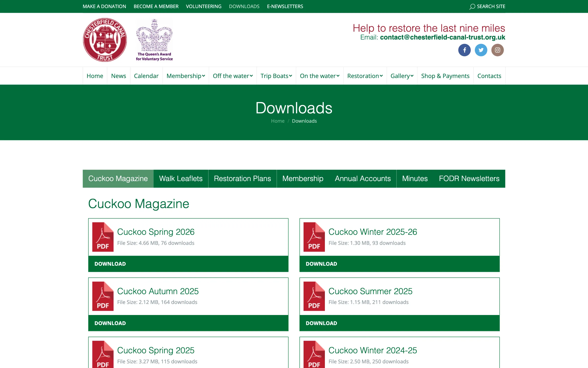Click 'File Size: 3.27 MB, 115 downloads'
The width and height of the screenshot is (588, 368).
click(x=157, y=361)
